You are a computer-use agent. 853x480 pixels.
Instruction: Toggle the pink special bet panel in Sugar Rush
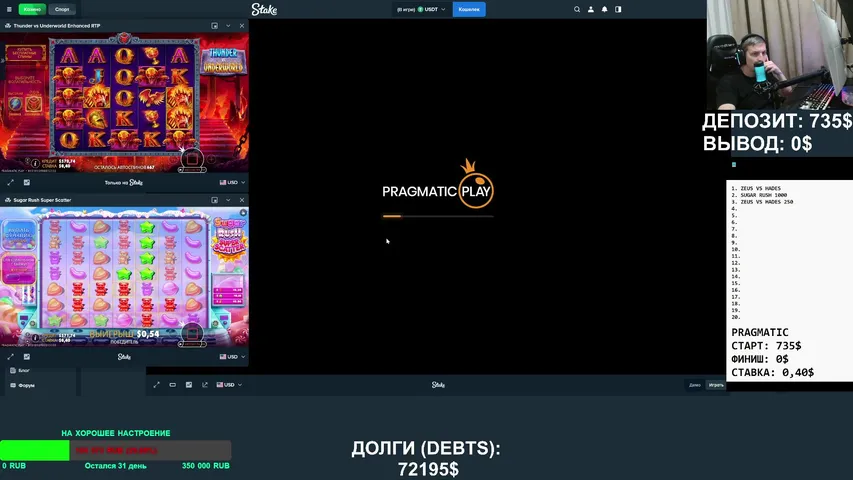[20, 269]
